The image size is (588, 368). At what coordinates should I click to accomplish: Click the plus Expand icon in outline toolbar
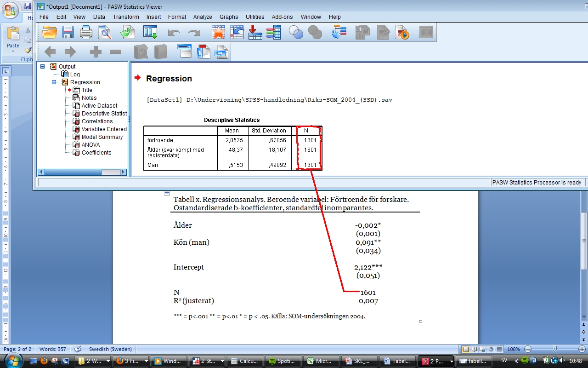pyautogui.click(x=96, y=52)
